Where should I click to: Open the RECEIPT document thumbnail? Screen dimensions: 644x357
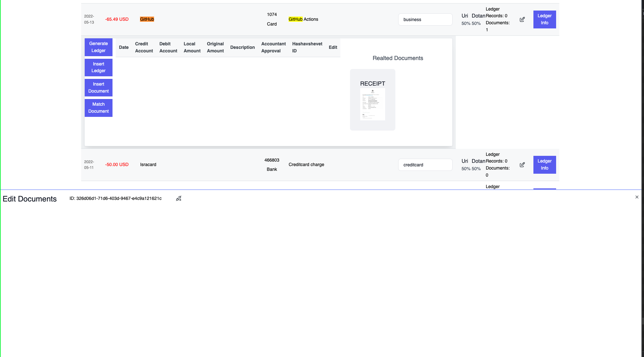(372, 104)
